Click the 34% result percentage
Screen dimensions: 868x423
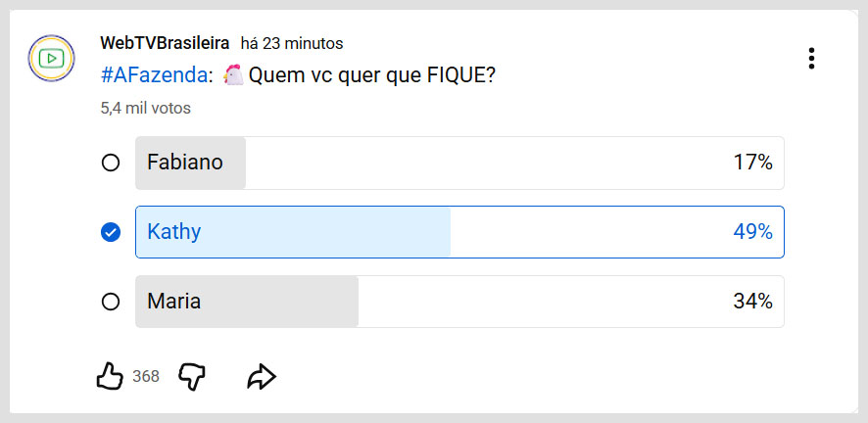tap(752, 302)
